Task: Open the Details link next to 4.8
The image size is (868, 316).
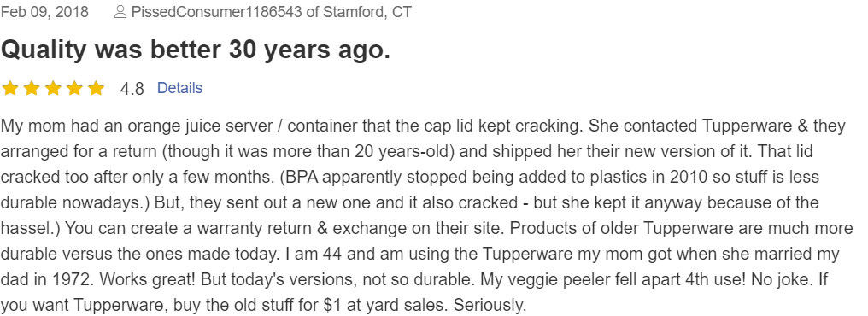Action: tap(180, 88)
